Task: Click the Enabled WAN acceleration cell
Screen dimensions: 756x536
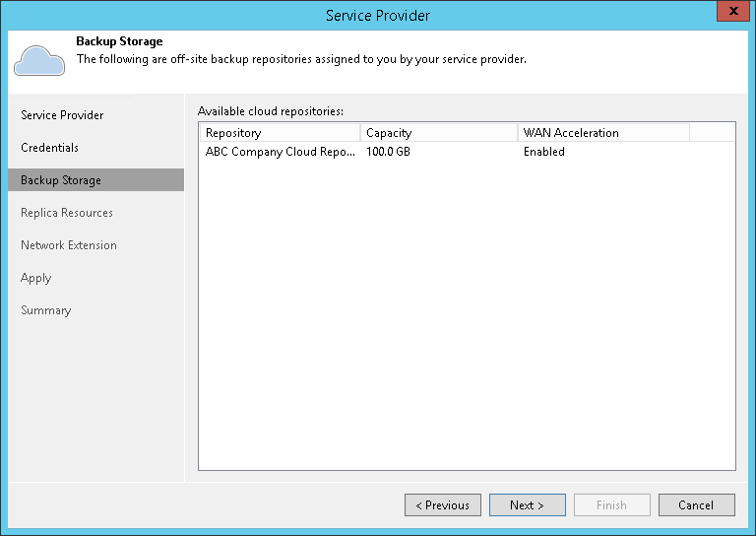Action: click(543, 152)
